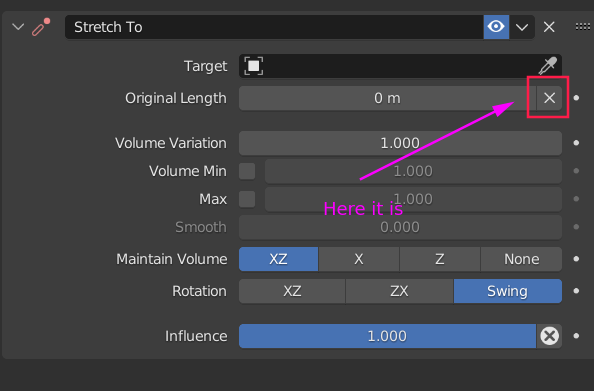Disable and keep transform Influence button
Viewport: 594px width, 391px height.
[549, 336]
